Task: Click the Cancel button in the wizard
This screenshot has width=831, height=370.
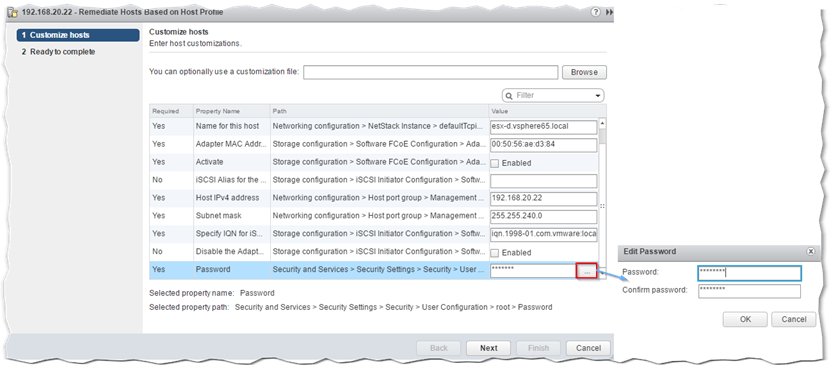Action: (588, 348)
